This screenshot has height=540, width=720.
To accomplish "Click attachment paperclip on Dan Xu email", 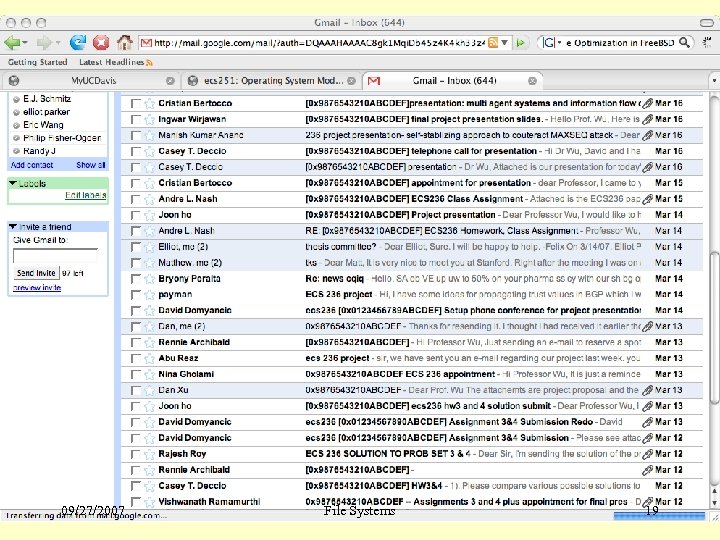I will (x=647, y=390).
